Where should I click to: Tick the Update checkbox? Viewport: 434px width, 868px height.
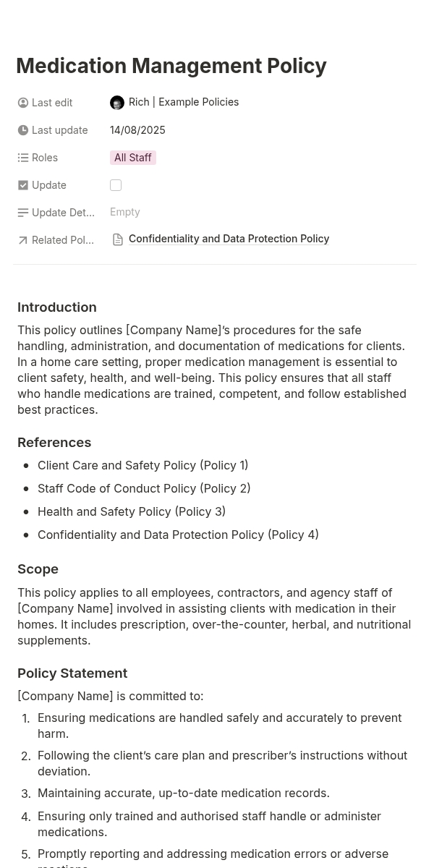[x=116, y=185]
